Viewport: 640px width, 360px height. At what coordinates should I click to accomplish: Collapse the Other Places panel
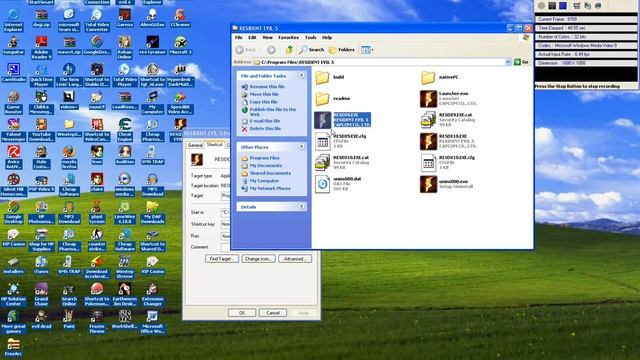click(x=301, y=147)
